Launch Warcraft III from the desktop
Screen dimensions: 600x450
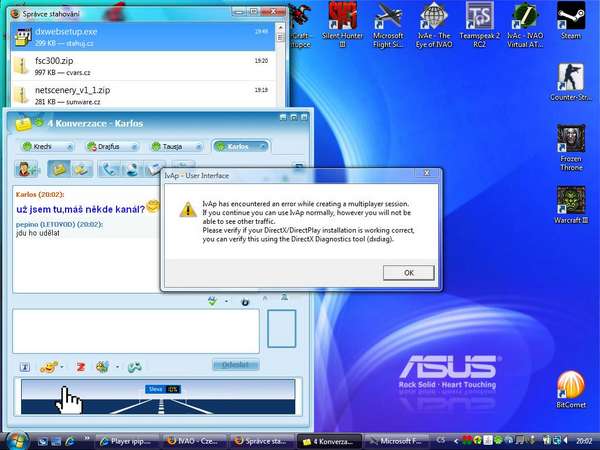571,205
